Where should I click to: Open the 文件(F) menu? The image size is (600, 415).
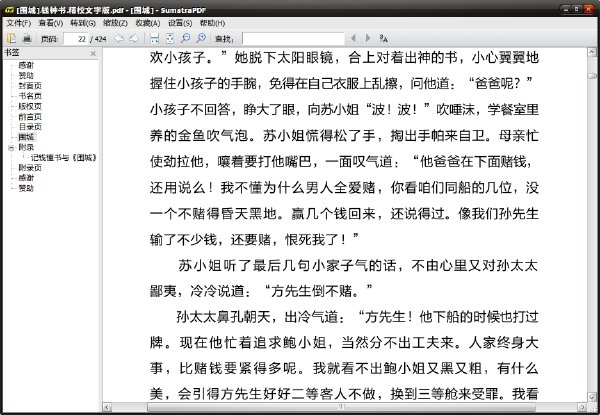tap(19, 23)
